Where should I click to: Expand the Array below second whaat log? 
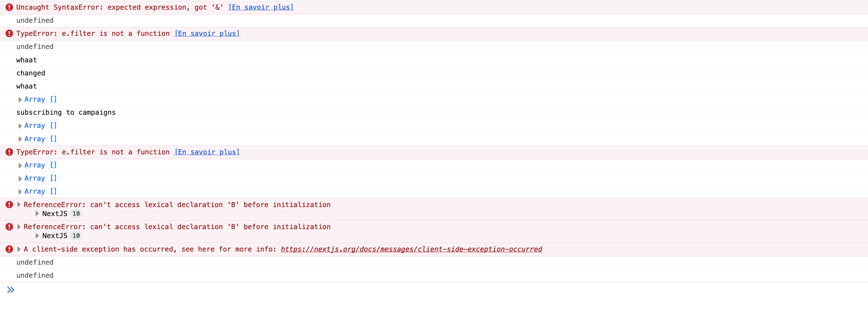point(20,100)
